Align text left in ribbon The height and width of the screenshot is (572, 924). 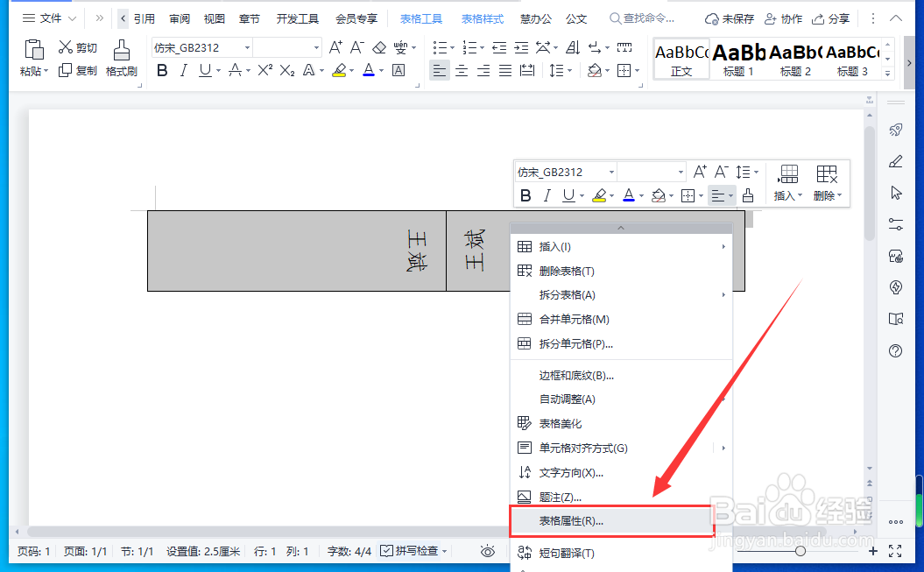point(440,71)
